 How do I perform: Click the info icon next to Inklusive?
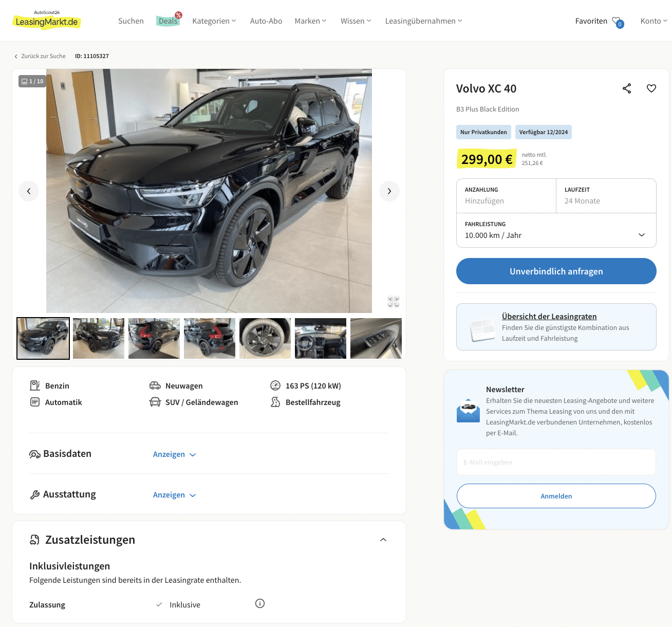(x=260, y=603)
